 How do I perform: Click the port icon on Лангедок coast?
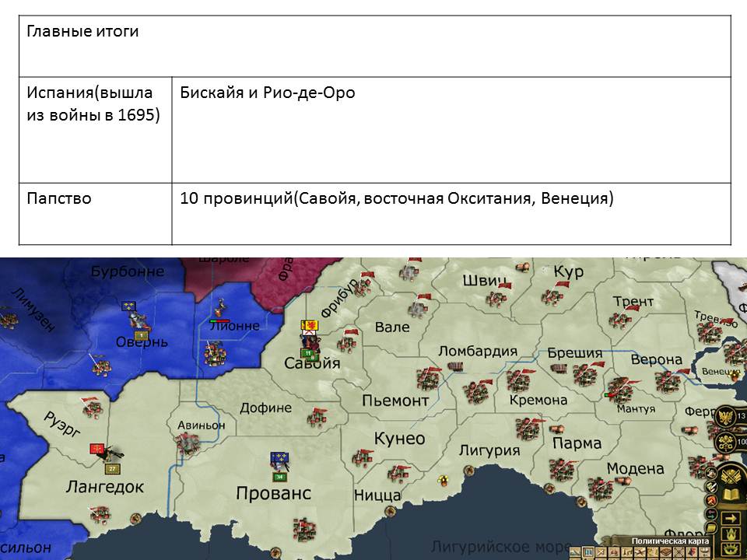(135, 518)
